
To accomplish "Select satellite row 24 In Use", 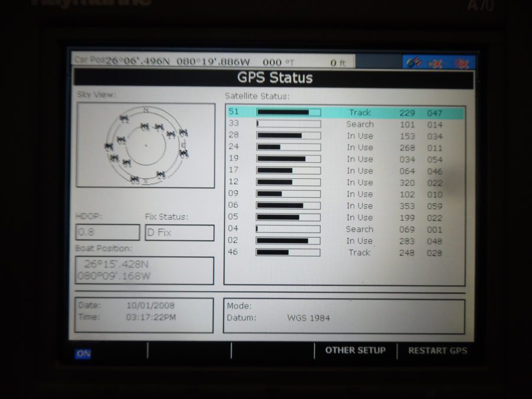I will 345,148.
